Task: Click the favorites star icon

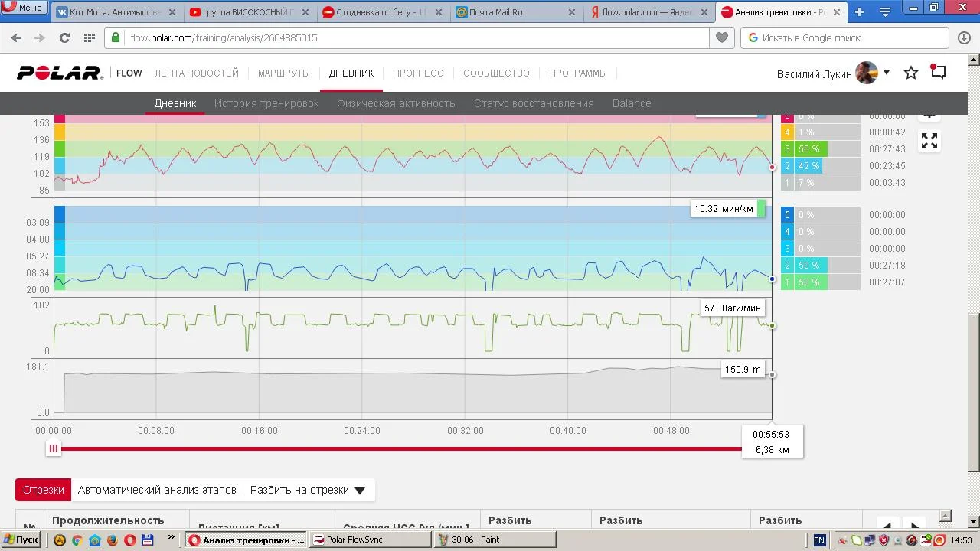Action: point(910,73)
